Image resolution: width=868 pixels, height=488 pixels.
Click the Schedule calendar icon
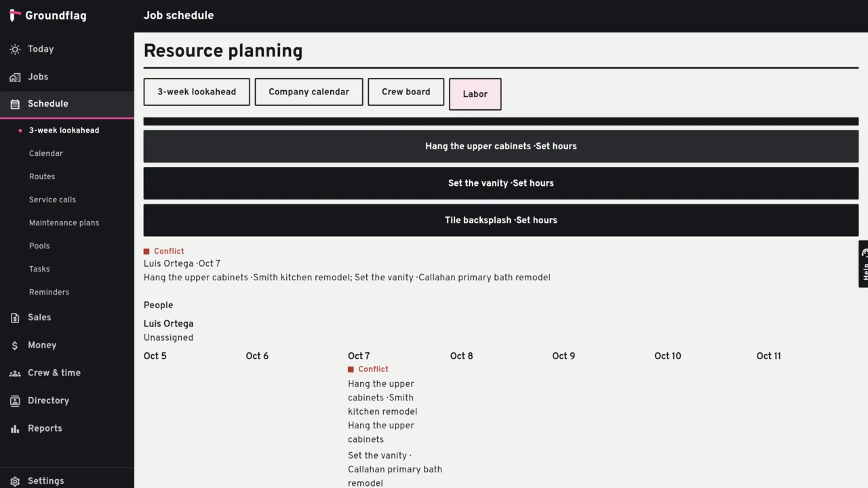(x=15, y=105)
